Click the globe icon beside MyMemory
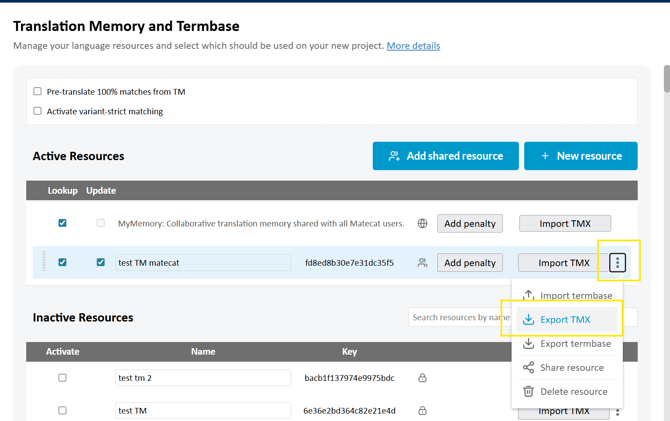 (x=422, y=224)
